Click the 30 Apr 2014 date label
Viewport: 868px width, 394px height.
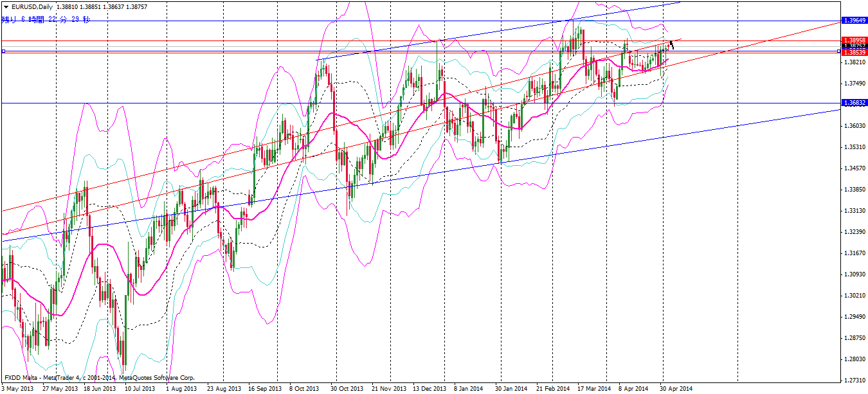click(x=676, y=389)
